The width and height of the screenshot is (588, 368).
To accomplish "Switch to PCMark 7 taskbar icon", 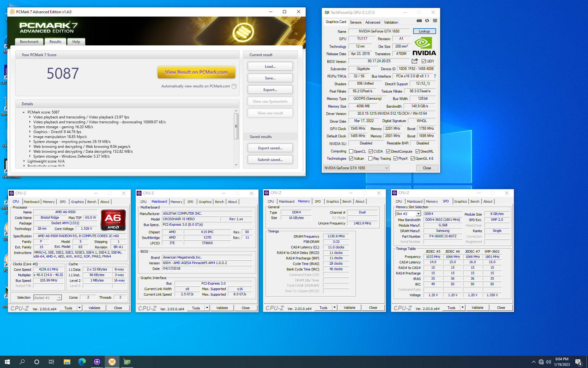I will [x=112, y=362].
